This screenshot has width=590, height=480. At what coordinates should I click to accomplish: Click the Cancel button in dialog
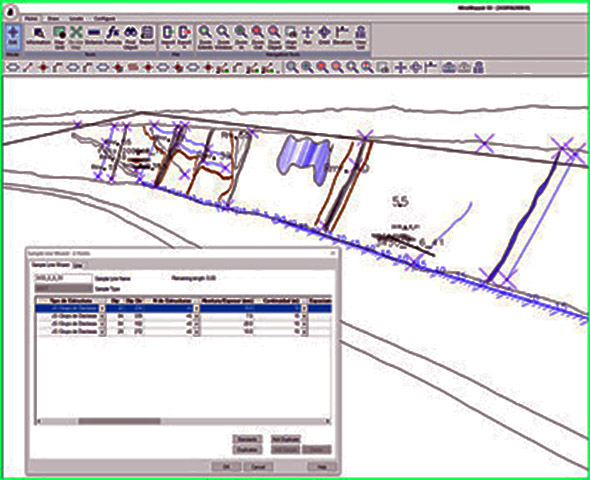point(258,467)
